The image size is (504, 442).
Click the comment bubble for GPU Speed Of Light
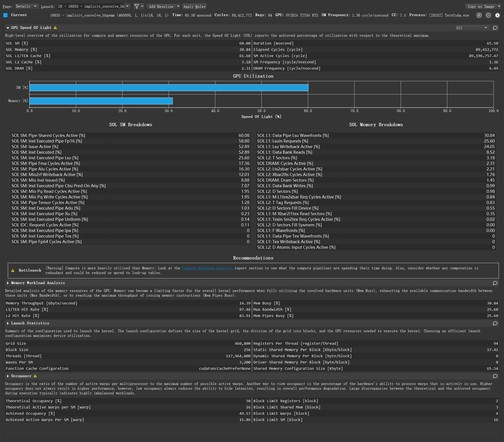[x=495, y=28]
